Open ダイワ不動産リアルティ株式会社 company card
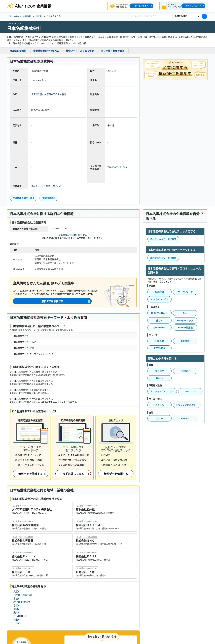 coord(41,509)
